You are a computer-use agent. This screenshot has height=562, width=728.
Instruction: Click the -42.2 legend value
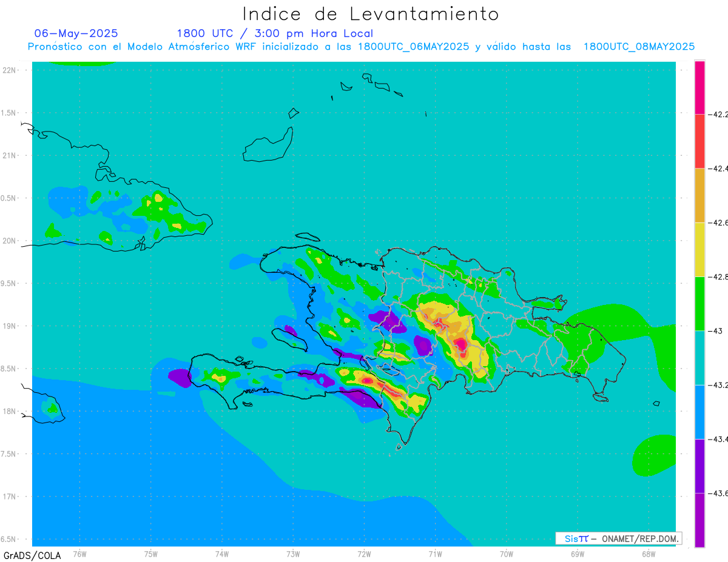point(720,114)
